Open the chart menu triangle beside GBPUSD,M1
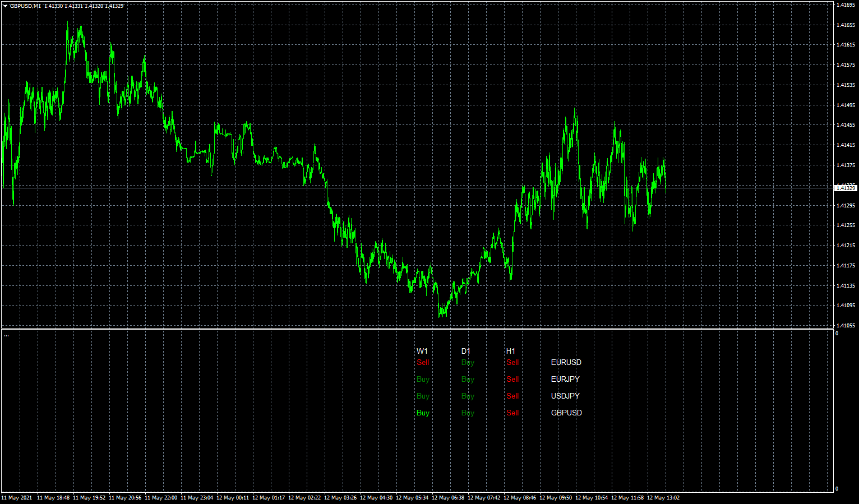The width and height of the screenshot is (859, 504). [x=5, y=6]
